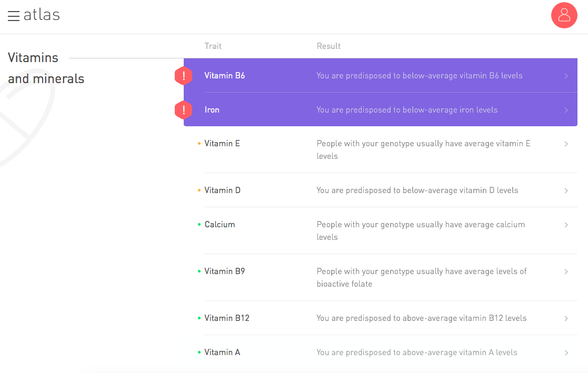The height and width of the screenshot is (373, 588).
Task: Click the Iron warning icon
Action: pyautogui.click(x=183, y=110)
